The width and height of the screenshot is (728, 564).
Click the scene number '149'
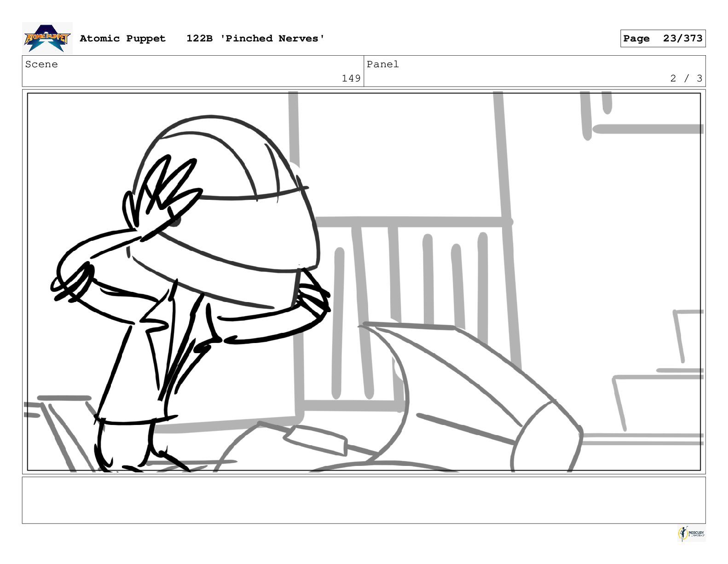(x=351, y=78)
